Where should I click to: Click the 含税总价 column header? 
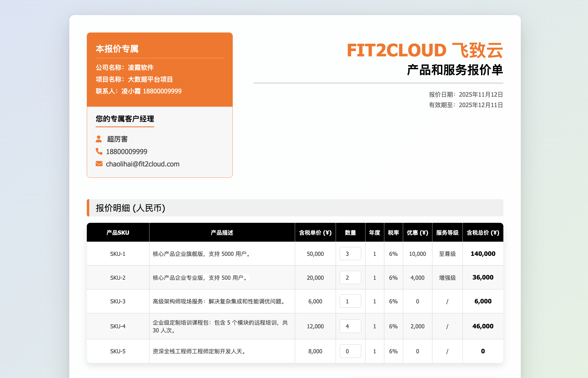coord(483,232)
